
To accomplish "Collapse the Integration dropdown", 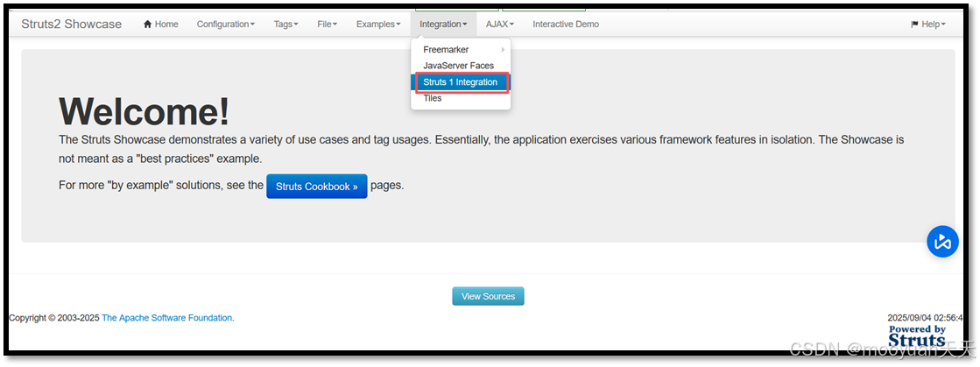I will coord(443,25).
